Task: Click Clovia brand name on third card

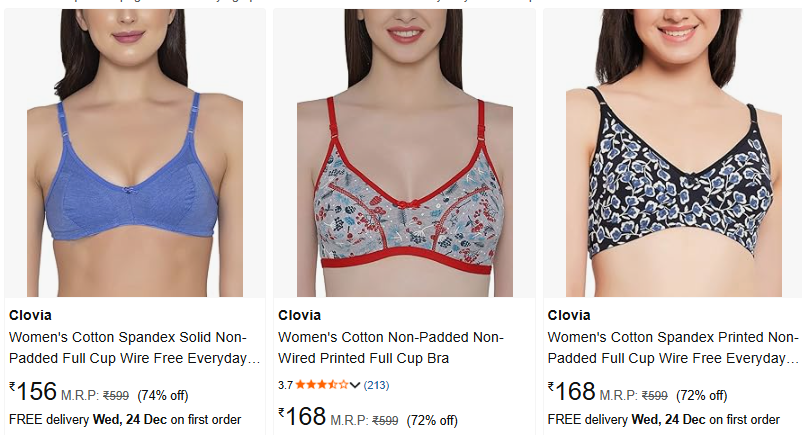Action: click(x=569, y=315)
